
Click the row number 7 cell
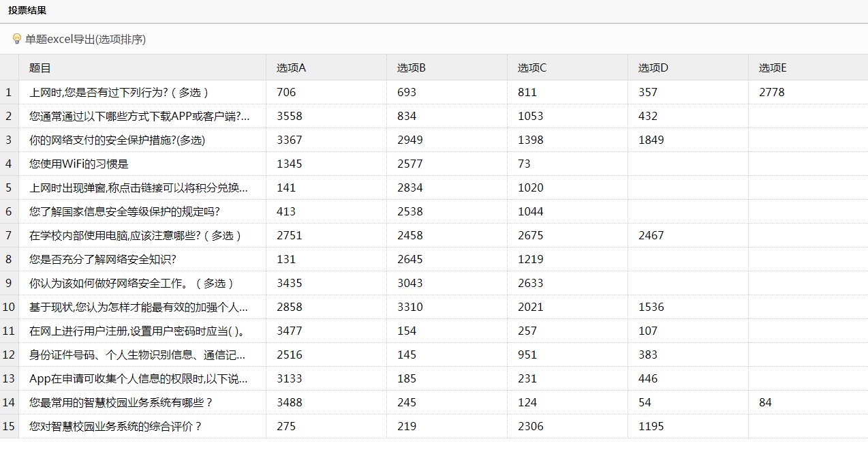[x=9, y=235]
